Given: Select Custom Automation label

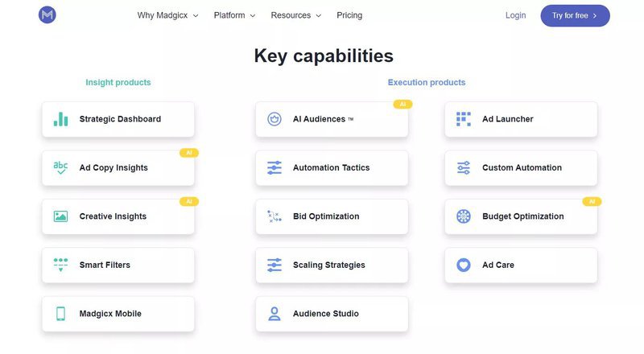Looking at the screenshot, I should [x=522, y=167].
